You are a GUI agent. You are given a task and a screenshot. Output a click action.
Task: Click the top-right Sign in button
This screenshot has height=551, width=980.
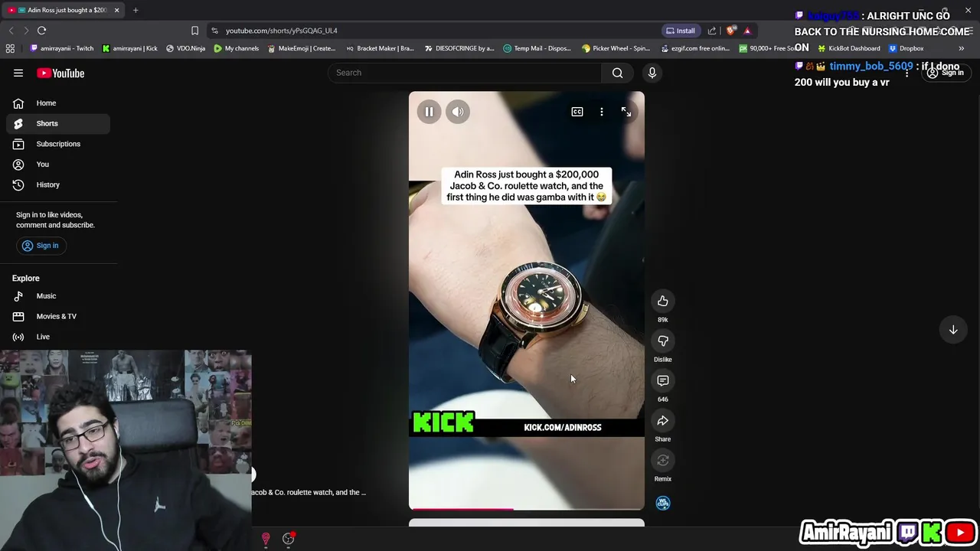point(945,73)
